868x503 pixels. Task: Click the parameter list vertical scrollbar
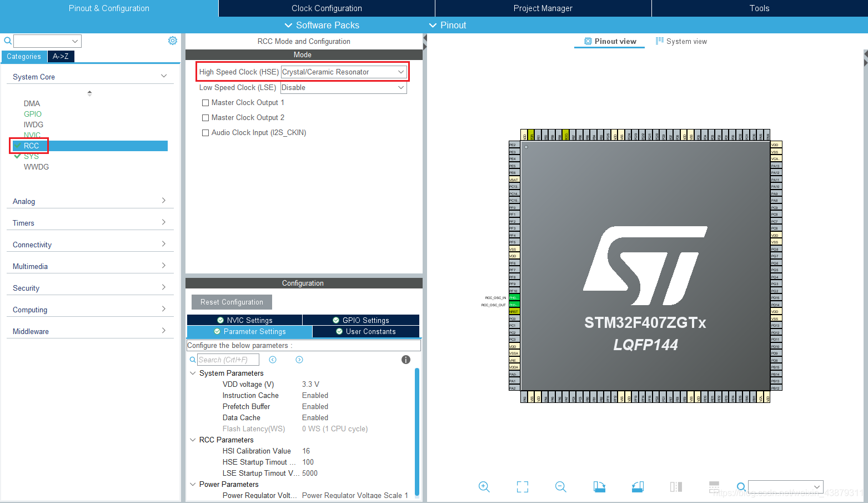click(417, 431)
